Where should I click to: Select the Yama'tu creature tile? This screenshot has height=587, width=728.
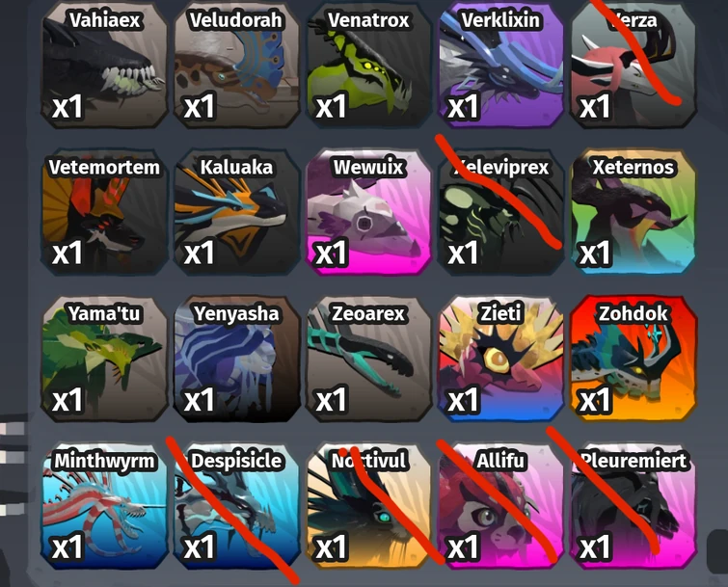(x=104, y=360)
